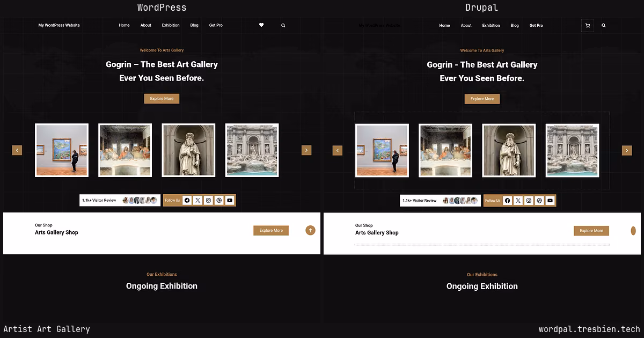Open Last Supper thumbnail in WordPress carousel
The width and height of the screenshot is (644, 338).
(125, 150)
